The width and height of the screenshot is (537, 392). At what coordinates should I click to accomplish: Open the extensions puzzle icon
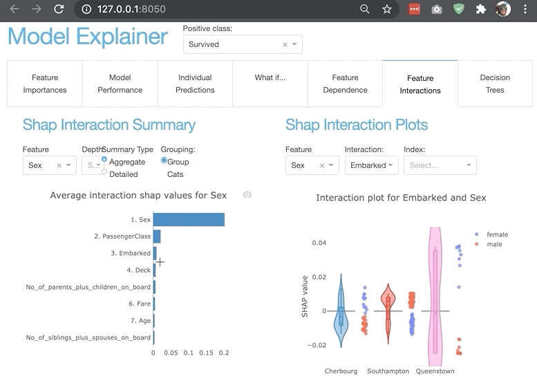point(481,9)
